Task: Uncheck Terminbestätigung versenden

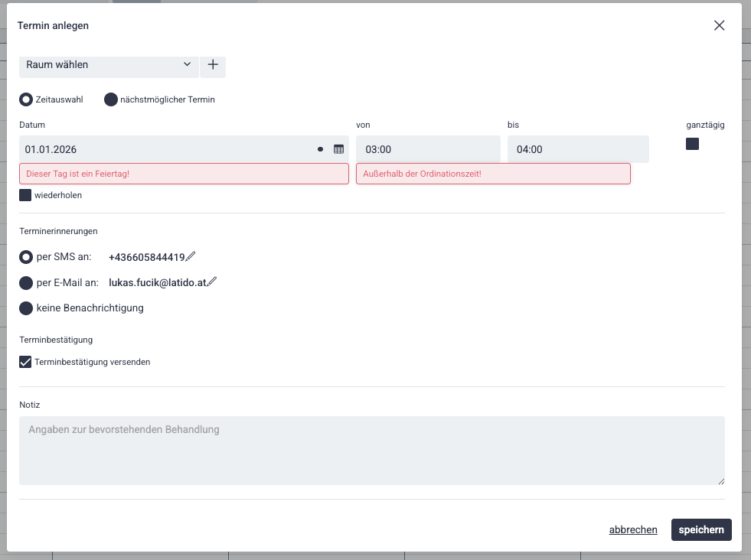Action: 25,362
